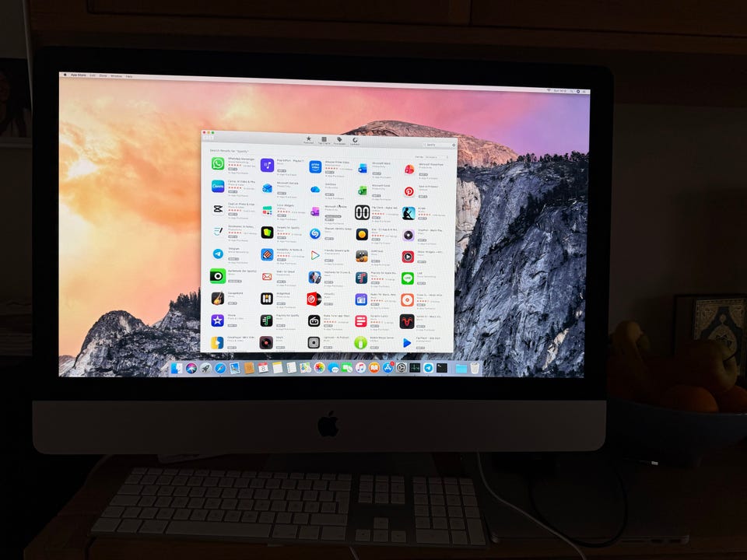Open the Microsoft Word app icon
Screen dimensions: 747x560
(363, 168)
